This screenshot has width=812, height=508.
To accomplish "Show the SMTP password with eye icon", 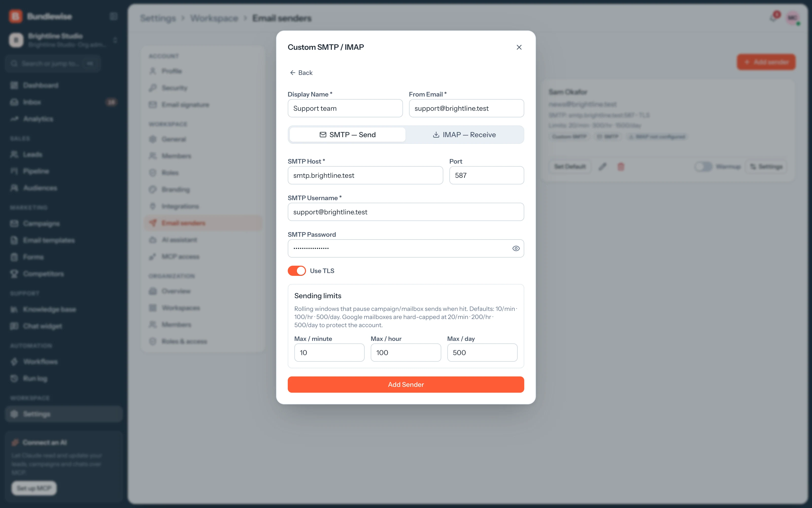I will [516, 248].
